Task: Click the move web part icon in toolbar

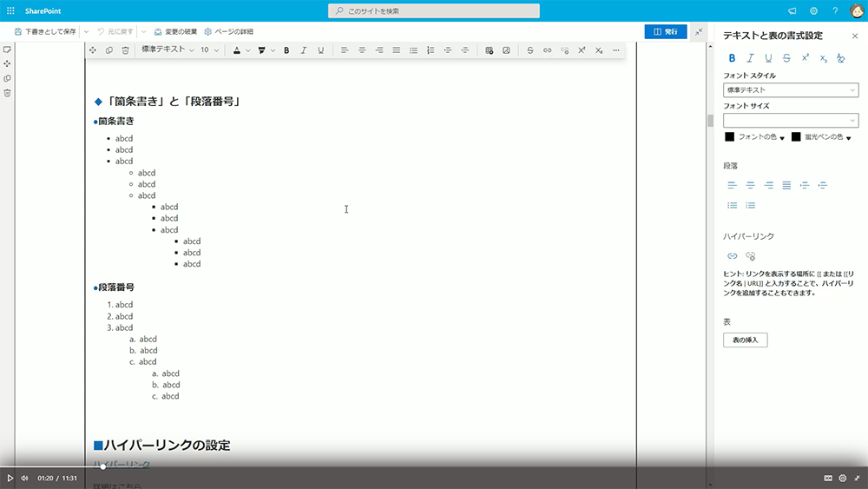Action: (93, 50)
